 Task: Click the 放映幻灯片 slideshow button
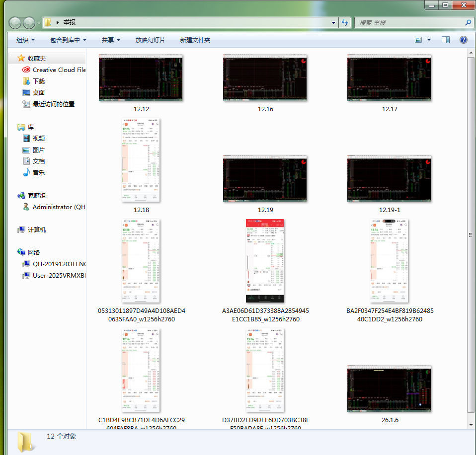pyautogui.click(x=150, y=40)
